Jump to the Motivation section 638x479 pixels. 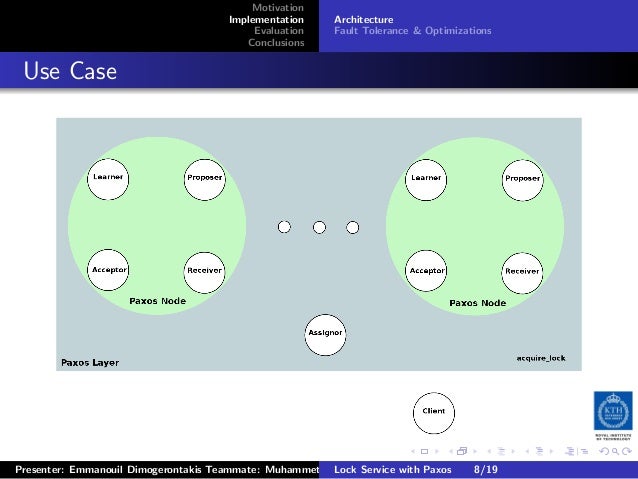click(278, 8)
